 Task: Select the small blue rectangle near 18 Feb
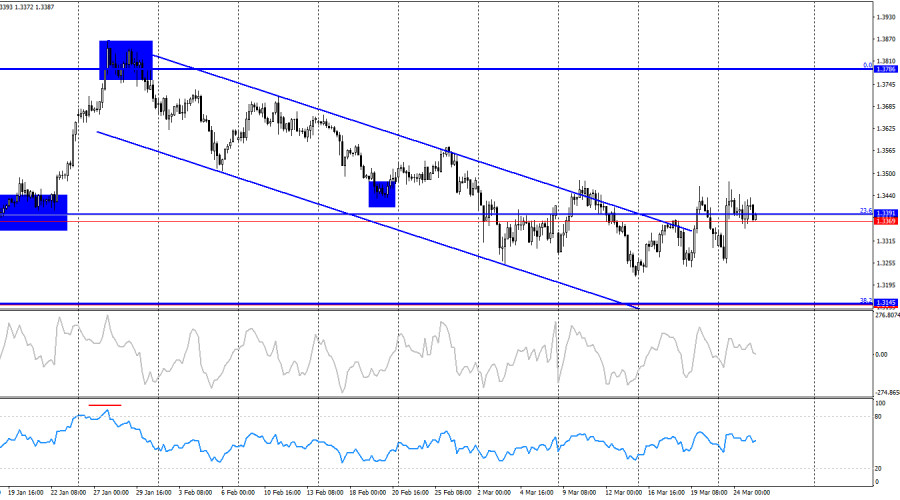click(x=382, y=194)
